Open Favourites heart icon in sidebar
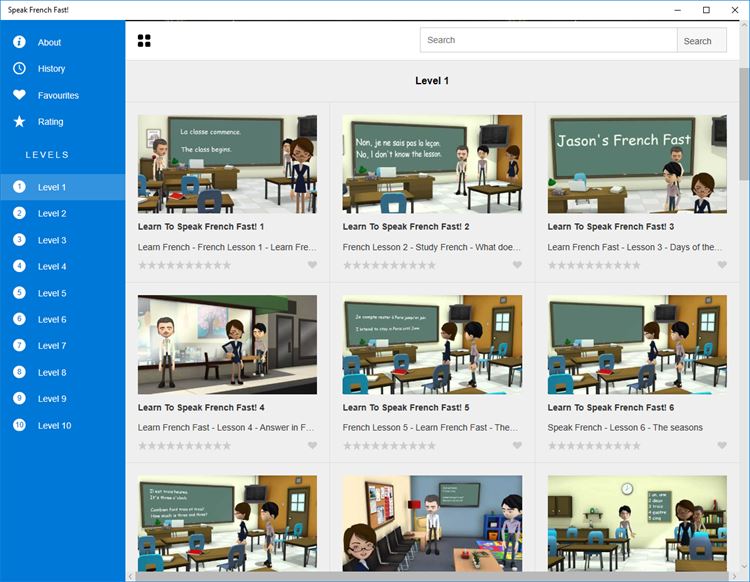The image size is (750, 582). pyautogui.click(x=19, y=95)
